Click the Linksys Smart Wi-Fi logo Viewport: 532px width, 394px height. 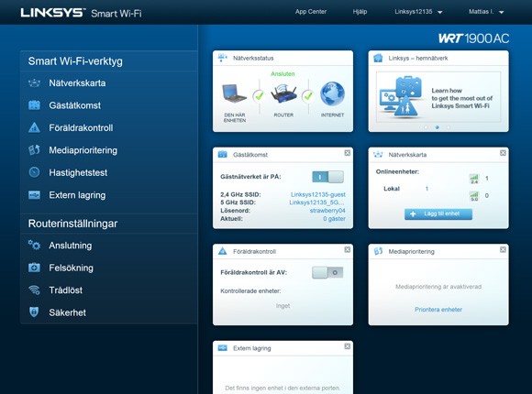[81, 13]
